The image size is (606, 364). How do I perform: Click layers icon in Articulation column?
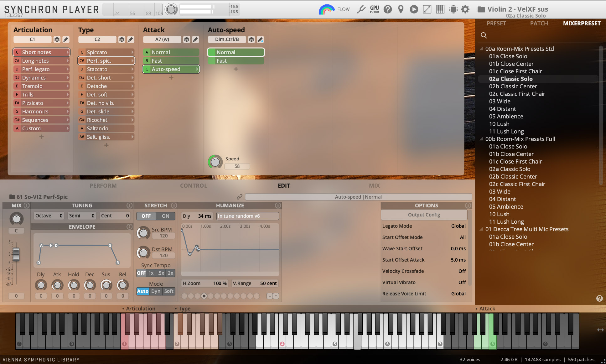click(57, 39)
